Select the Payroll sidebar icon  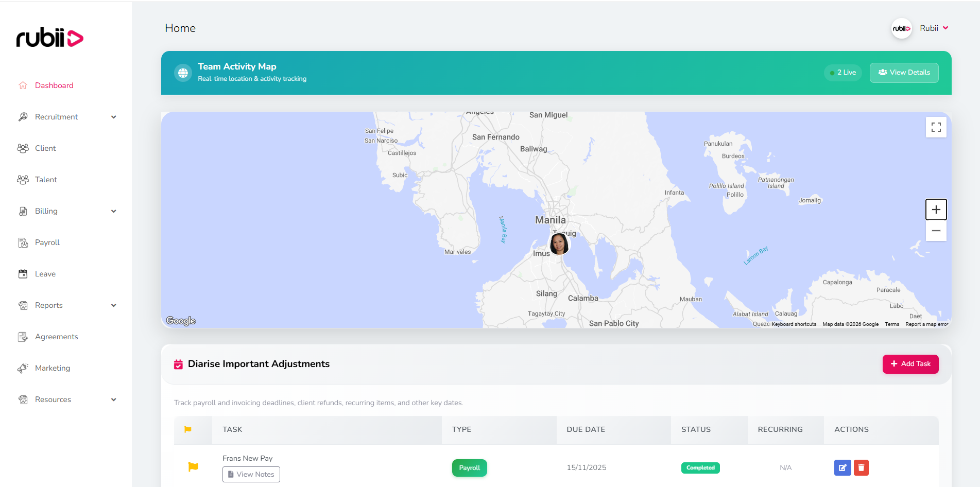coord(23,242)
